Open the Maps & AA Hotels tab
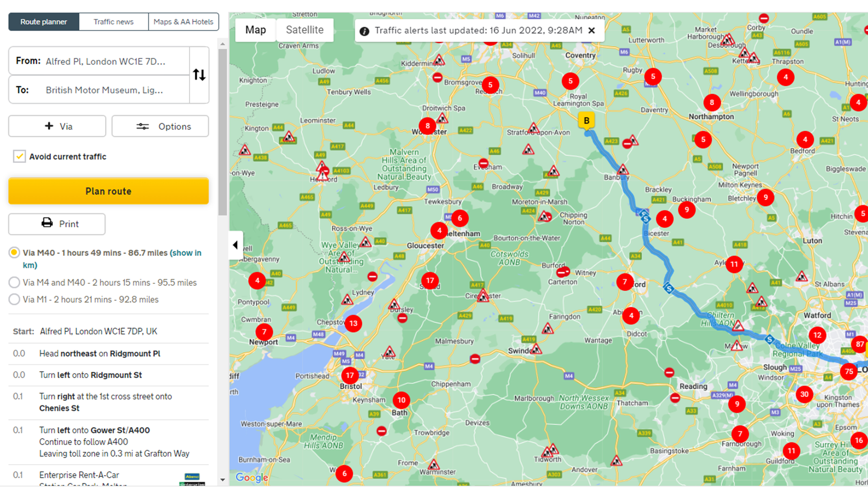This screenshot has width=868, height=488. 183,22
